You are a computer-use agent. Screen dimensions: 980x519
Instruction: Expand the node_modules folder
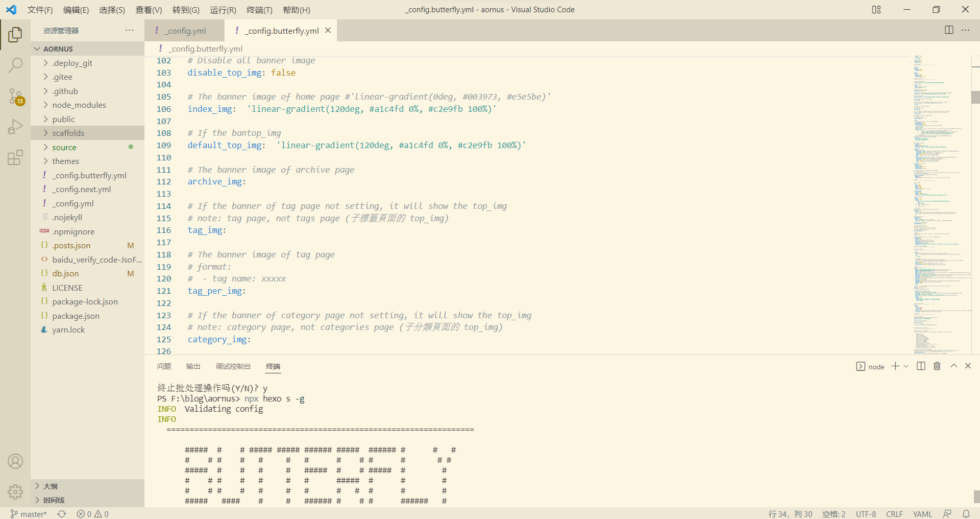click(x=80, y=105)
